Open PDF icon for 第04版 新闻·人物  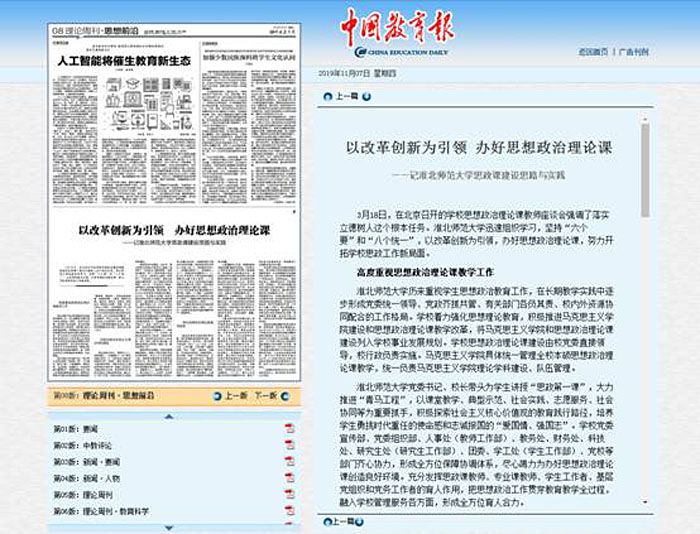pyautogui.click(x=290, y=478)
